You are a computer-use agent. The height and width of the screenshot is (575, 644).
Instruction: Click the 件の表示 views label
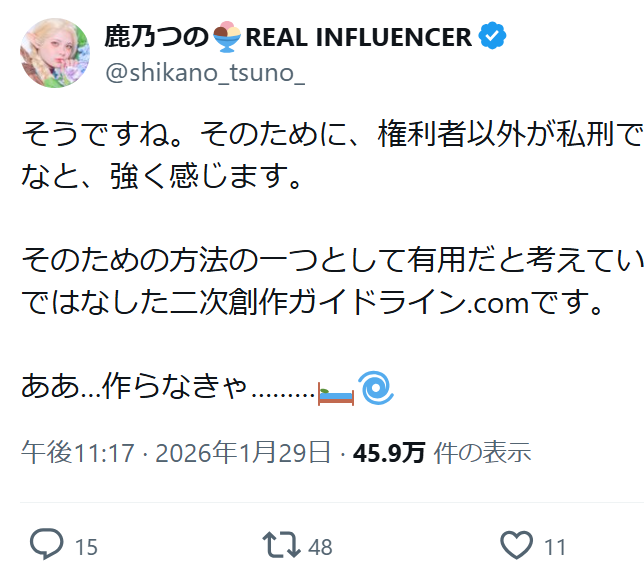484,452
